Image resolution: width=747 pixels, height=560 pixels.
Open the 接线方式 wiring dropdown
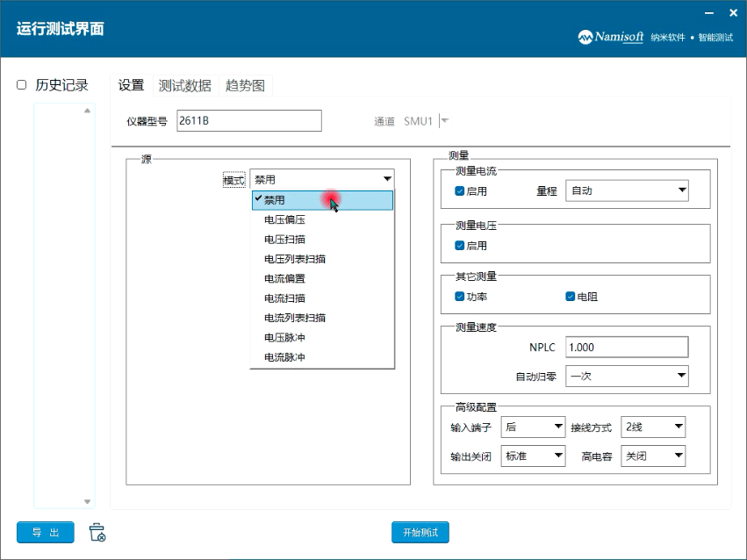point(653,427)
